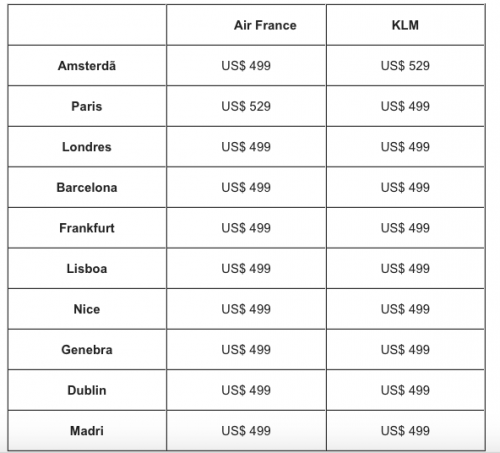
Task: Click the Dublin row label
Action: [x=87, y=390]
